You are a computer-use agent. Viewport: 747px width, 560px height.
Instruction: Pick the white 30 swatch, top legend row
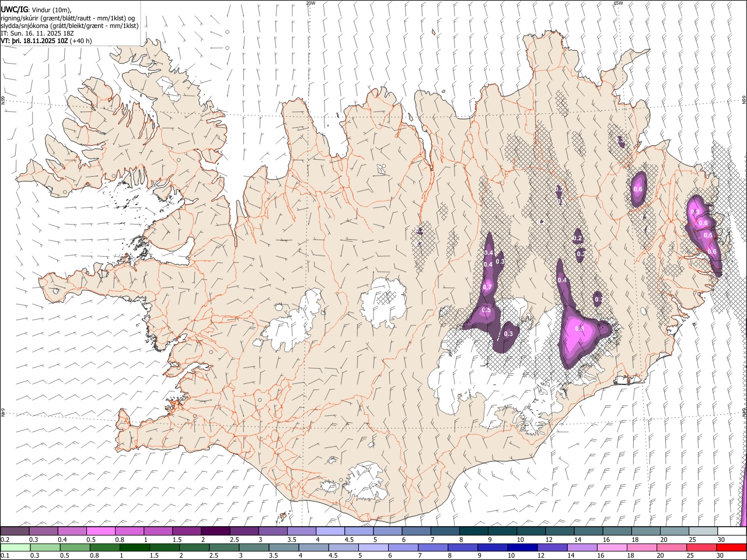731,531
